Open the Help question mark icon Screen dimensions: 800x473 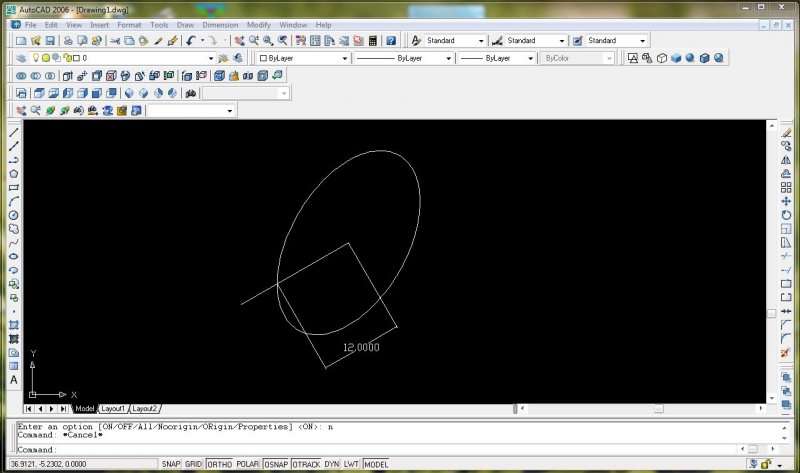click(x=391, y=41)
